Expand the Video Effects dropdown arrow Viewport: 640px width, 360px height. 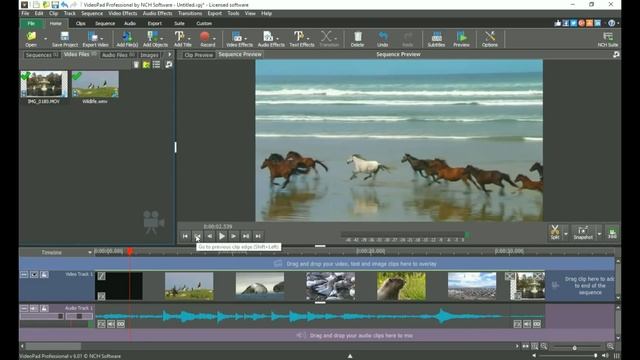[246, 38]
